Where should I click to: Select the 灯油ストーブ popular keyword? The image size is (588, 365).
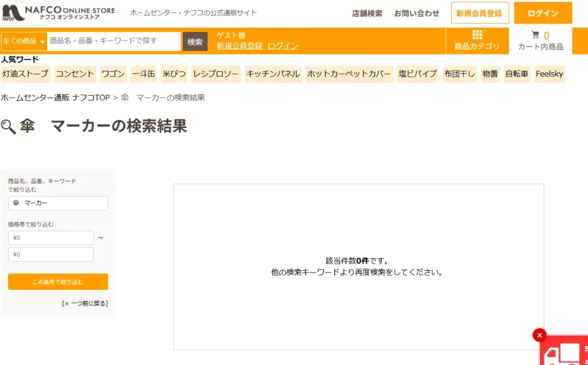click(26, 74)
